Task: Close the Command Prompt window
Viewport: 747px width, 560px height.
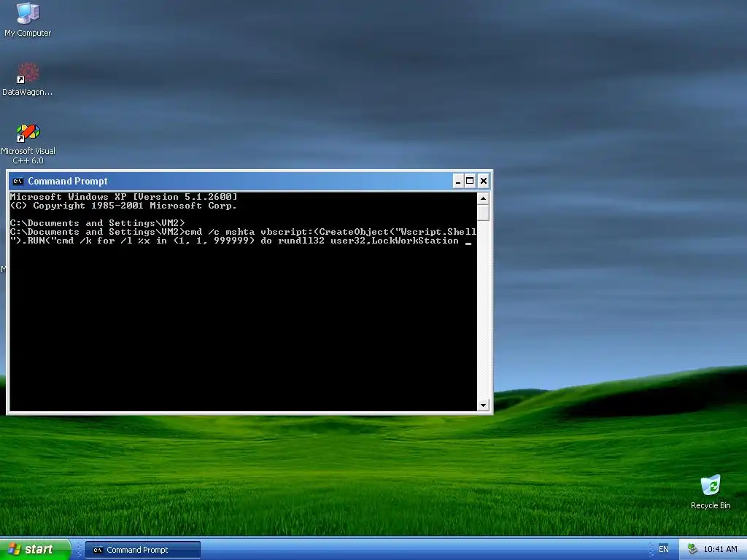Action: (483, 181)
